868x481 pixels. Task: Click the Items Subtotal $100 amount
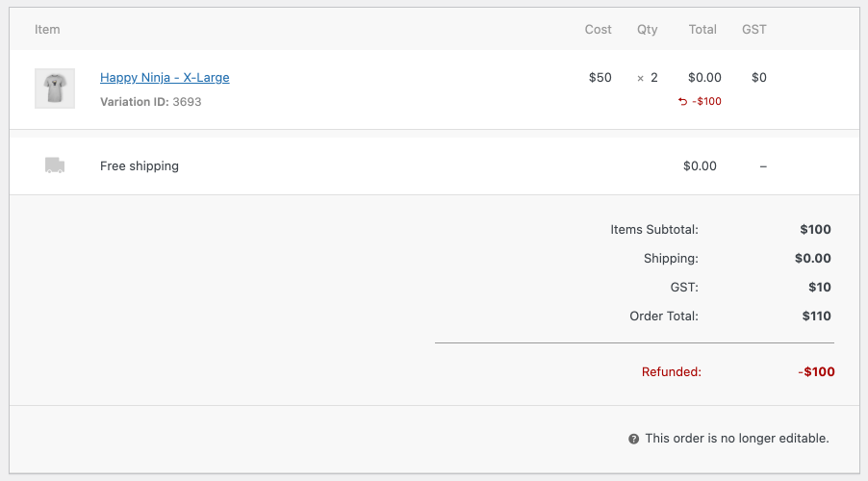click(x=815, y=230)
